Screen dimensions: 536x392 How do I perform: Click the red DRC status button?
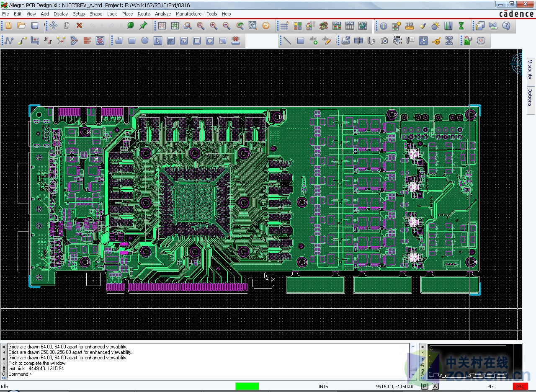pyautogui.click(x=520, y=386)
